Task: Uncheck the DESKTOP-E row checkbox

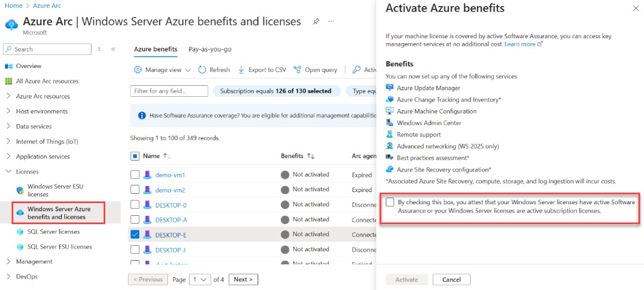Action: click(135, 235)
